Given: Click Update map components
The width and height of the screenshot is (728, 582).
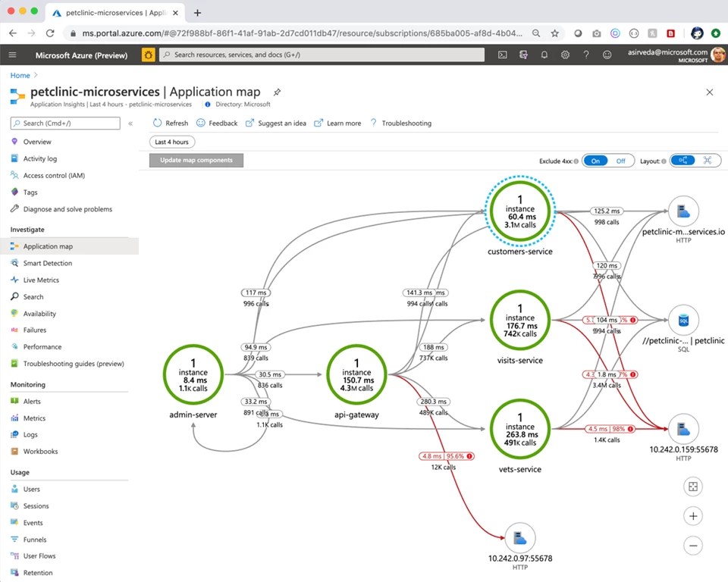Looking at the screenshot, I should (197, 160).
